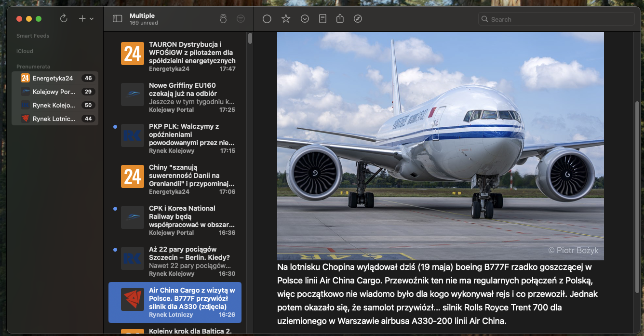Screen dimensions: 644x336
Task: Click the Air China Cargo Boeing photo
Action: tap(440, 146)
